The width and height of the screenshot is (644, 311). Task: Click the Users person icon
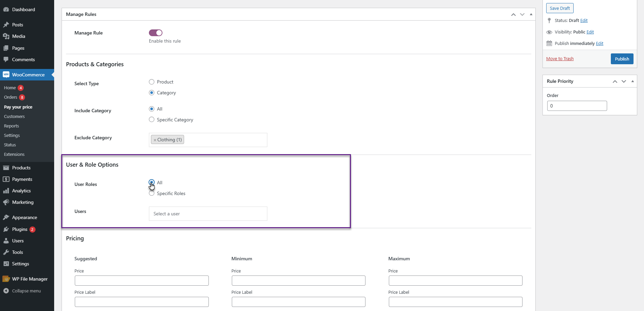tap(6, 241)
